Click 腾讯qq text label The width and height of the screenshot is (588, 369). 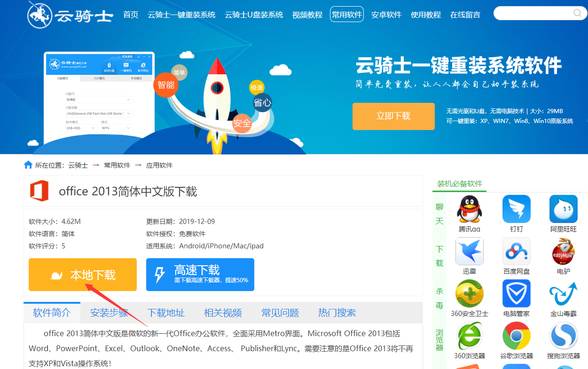(470, 229)
